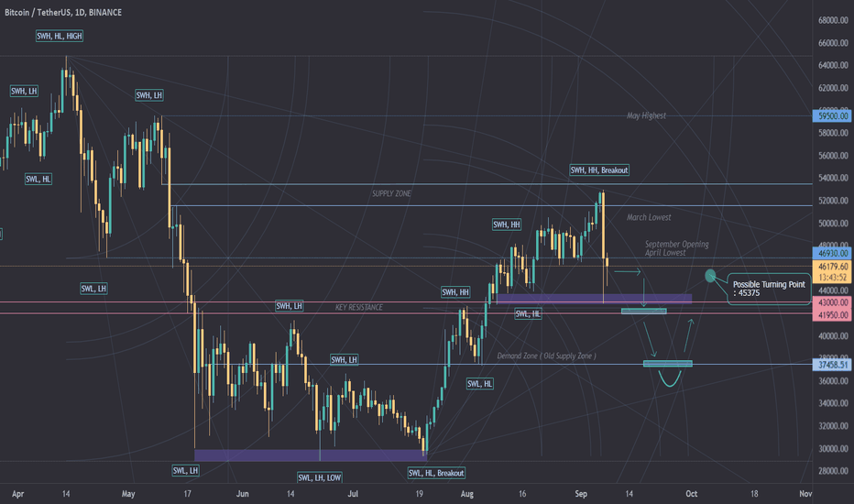Screen dimensions: 854x504
Task: Click the current price tag 46179.60
Action: pos(833,267)
